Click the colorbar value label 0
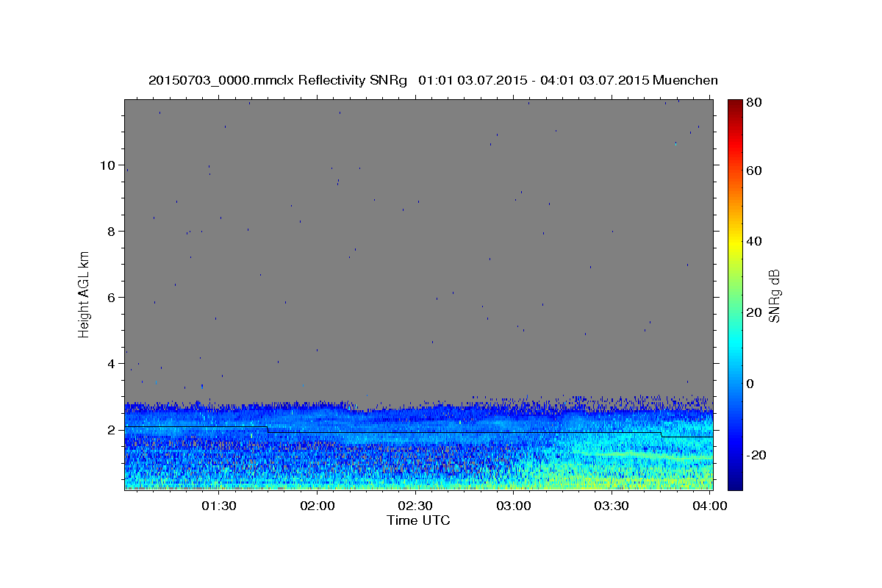The height and width of the screenshot is (588, 882). click(x=750, y=384)
